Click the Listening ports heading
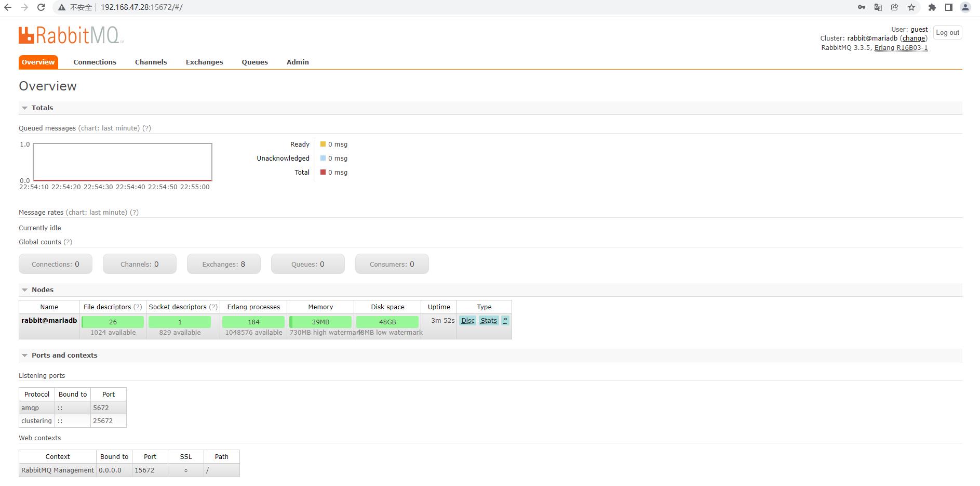The width and height of the screenshot is (980, 486). point(42,375)
